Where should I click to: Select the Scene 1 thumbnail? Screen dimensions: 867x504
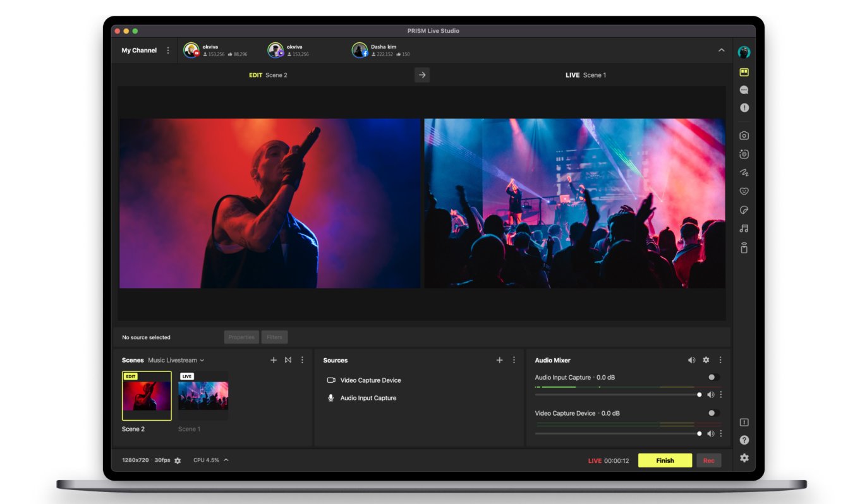pyautogui.click(x=202, y=397)
